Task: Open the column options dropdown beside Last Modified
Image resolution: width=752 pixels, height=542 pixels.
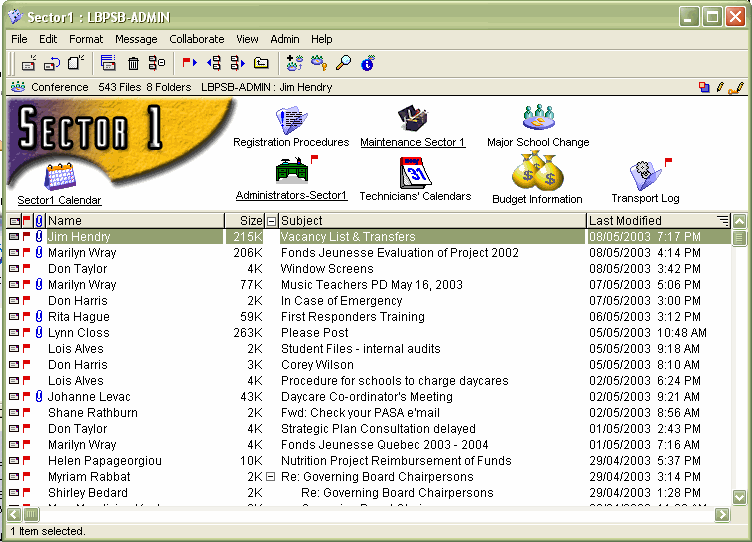Action: pos(722,221)
